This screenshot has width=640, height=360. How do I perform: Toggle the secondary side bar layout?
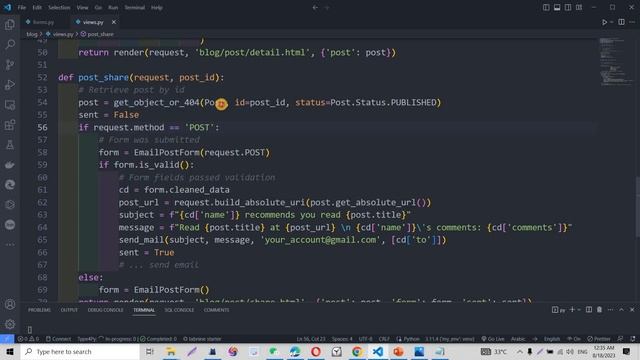click(568, 7)
